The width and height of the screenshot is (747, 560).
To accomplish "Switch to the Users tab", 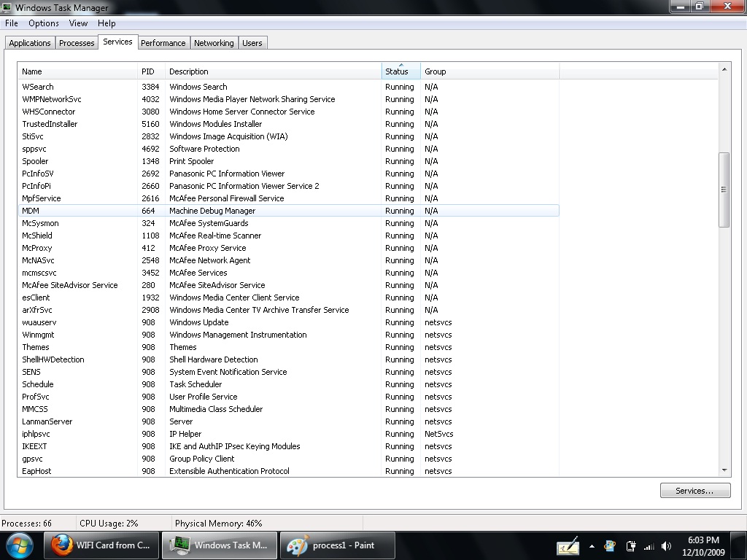I will click(252, 43).
